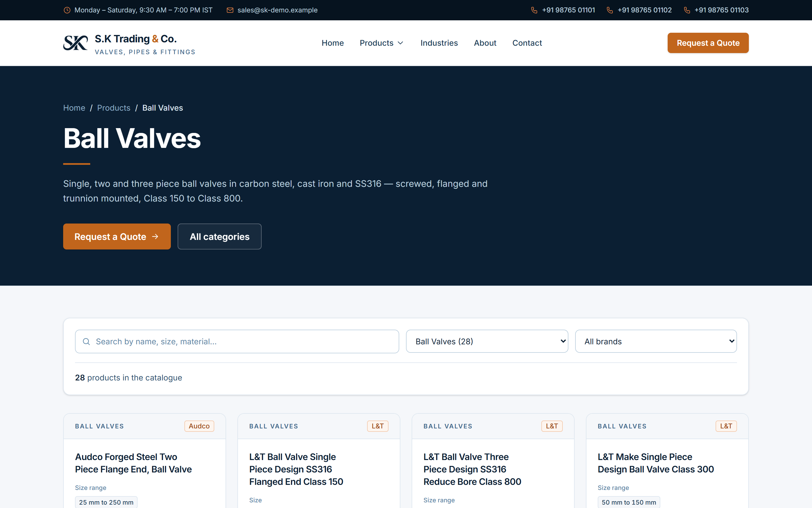Image resolution: width=812 pixels, height=508 pixels.
Task: Click L&T tag on Class 300 card
Action: (726, 426)
